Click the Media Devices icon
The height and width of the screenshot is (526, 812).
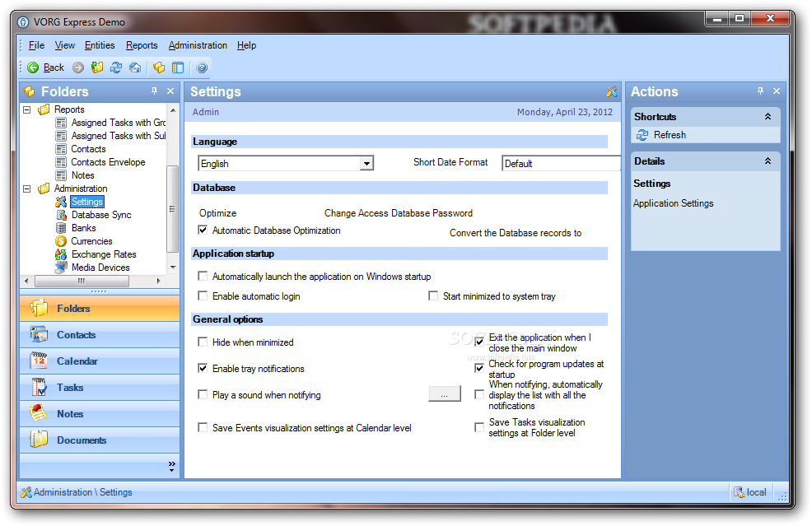coord(61,268)
